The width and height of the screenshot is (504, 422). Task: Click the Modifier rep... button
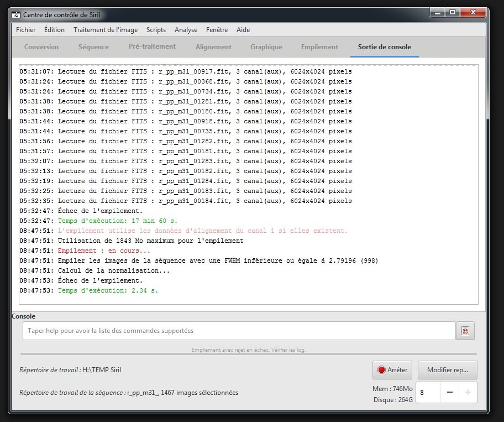(x=448, y=370)
